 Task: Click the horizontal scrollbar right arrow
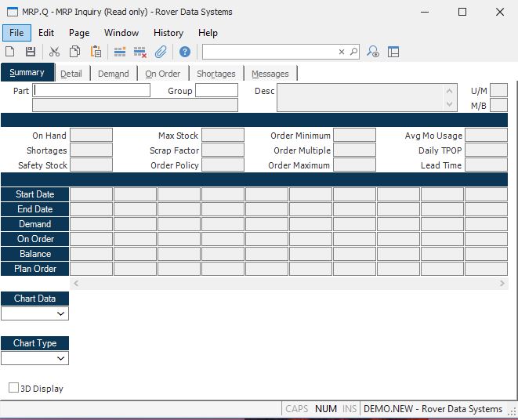point(503,284)
